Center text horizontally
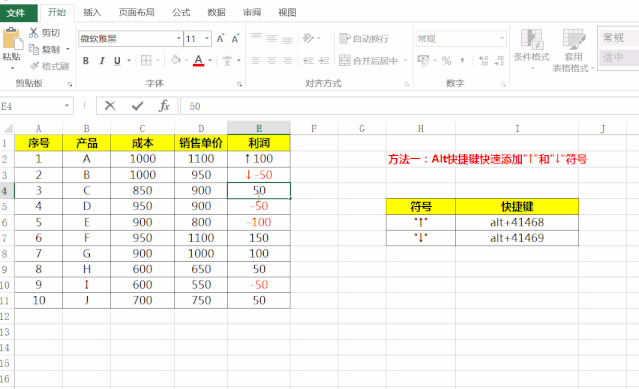 pos(272,61)
